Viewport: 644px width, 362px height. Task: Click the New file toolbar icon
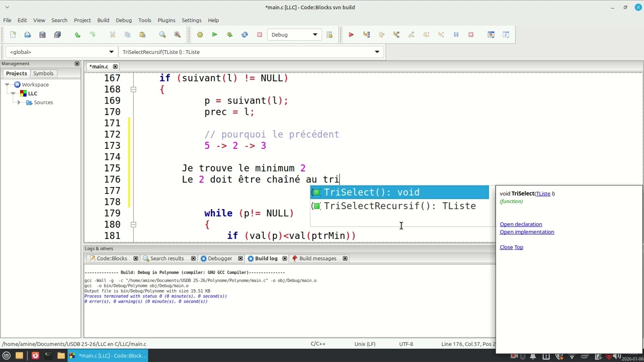click(x=13, y=35)
